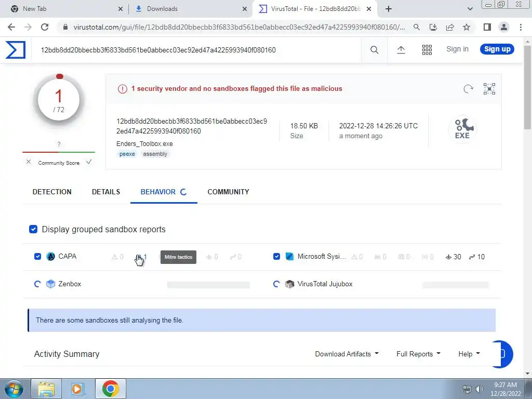Open Chrome three-dot menu

coord(521,27)
